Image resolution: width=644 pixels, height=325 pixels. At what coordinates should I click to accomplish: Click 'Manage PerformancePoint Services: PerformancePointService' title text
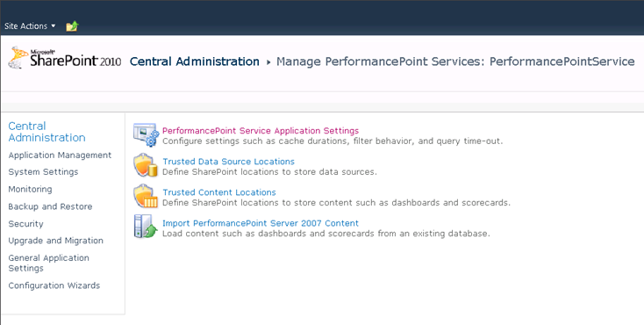point(455,61)
